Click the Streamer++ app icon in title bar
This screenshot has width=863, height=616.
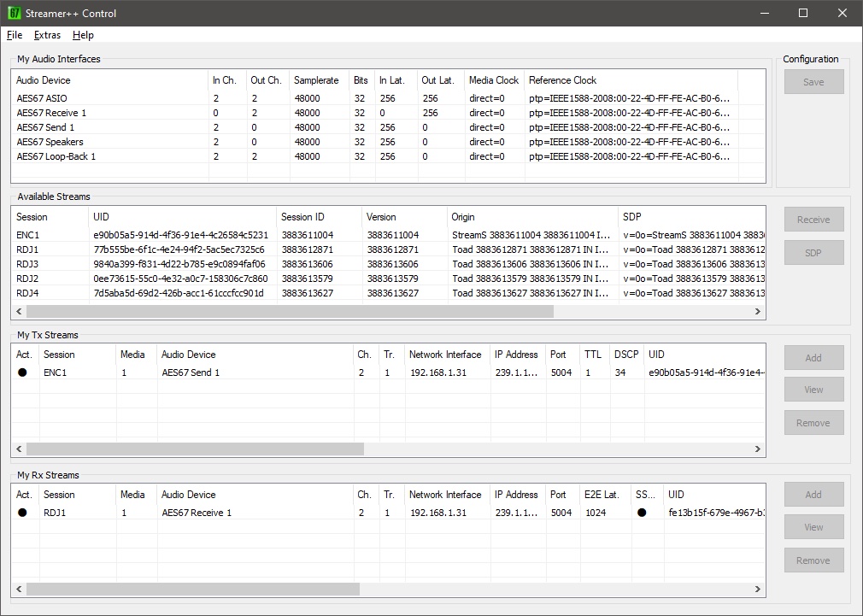point(15,13)
